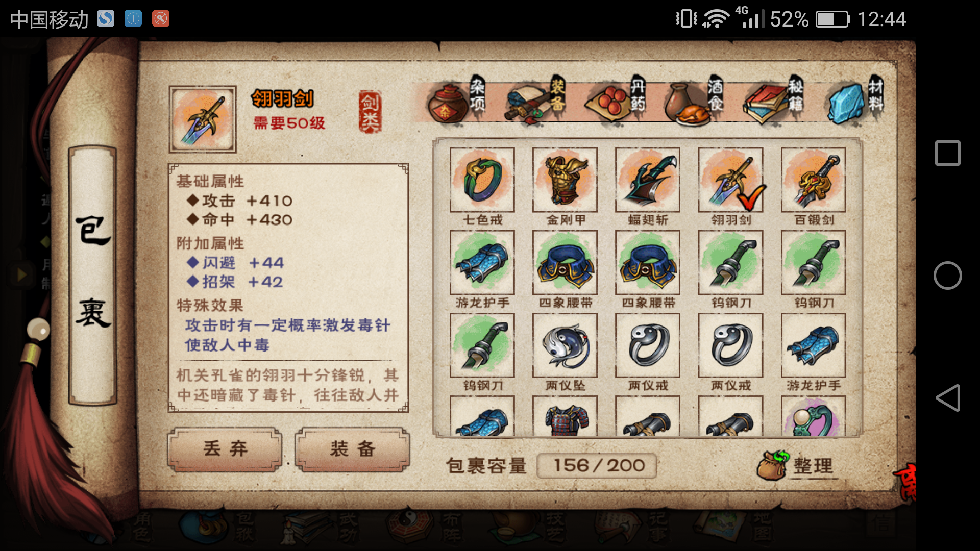The width and height of the screenshot is (980, 551).
Task: Open the 装备 category tab
Action: coord(536,101)
